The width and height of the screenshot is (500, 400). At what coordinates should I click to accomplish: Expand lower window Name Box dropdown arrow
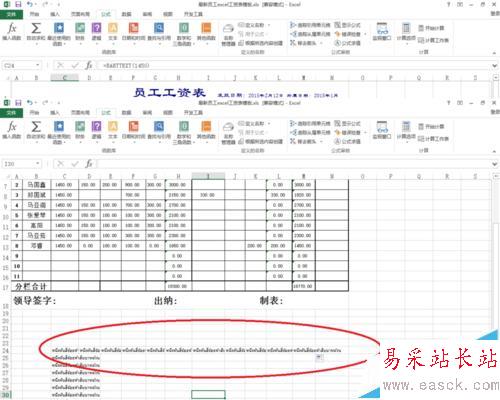38,164
